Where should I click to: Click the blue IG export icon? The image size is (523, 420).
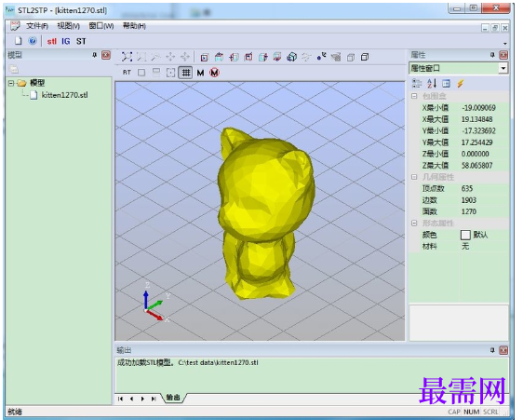coord(66,41)
